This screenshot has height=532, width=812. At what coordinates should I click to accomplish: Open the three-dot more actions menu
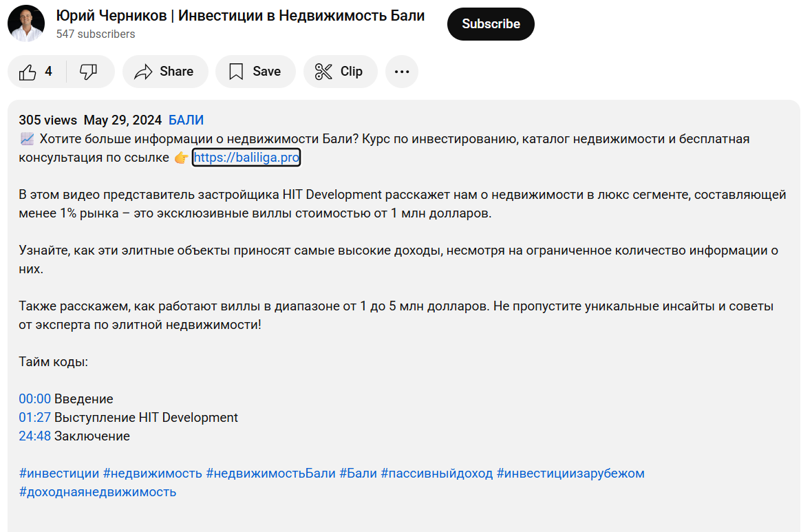coord(402,72)
